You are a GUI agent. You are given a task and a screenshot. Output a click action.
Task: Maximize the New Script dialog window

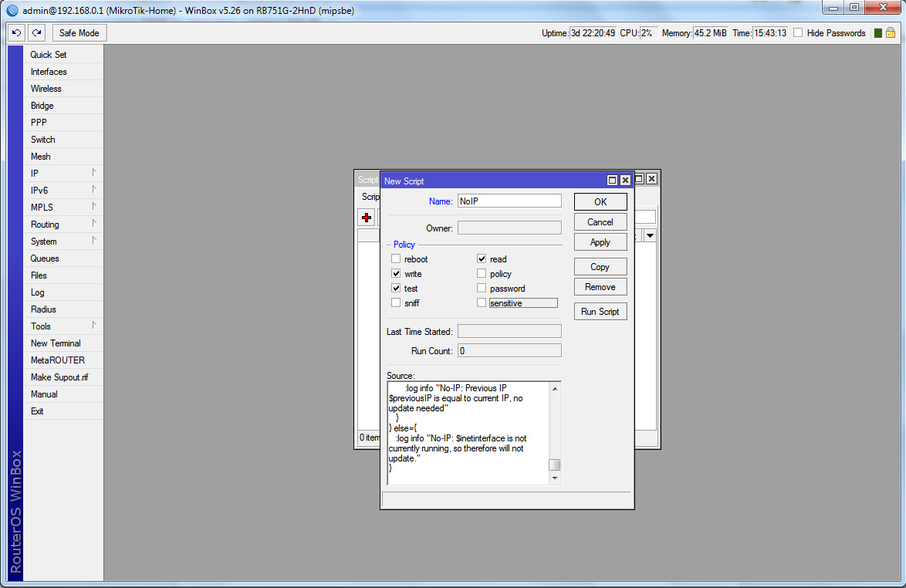tap(612, 181)
